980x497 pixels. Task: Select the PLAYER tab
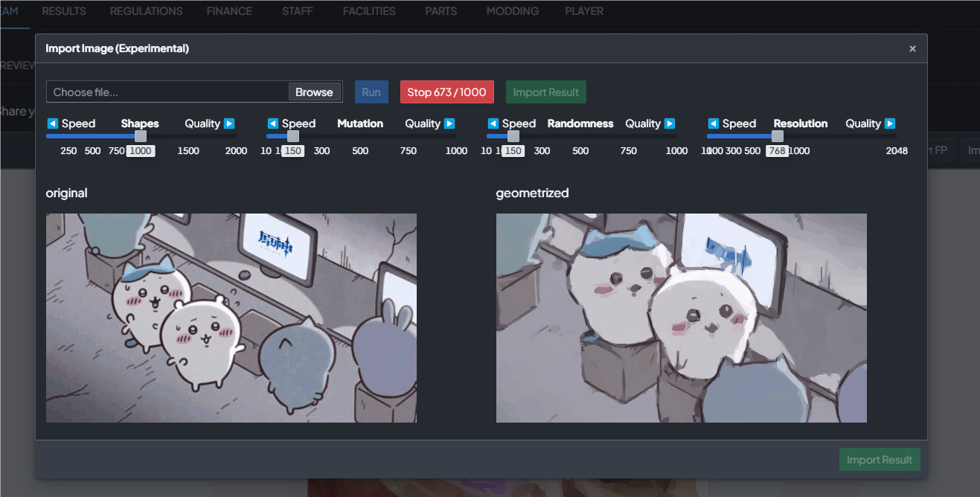[584, 11]
